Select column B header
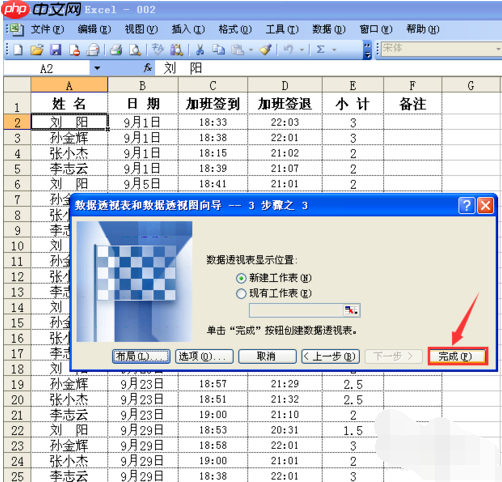 click(x=143, y=85)
